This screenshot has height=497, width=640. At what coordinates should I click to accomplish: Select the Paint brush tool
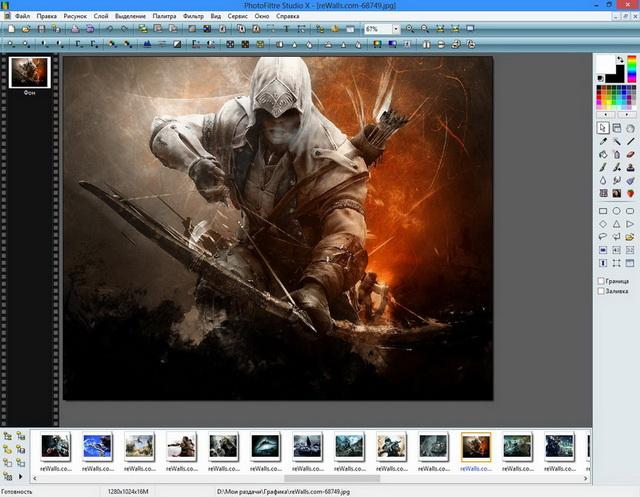(603, 167)
